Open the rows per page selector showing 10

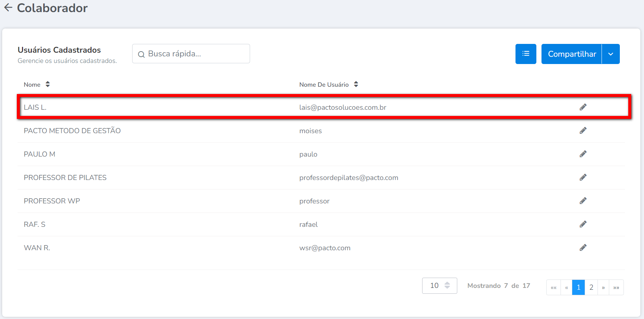coord(439,286)
